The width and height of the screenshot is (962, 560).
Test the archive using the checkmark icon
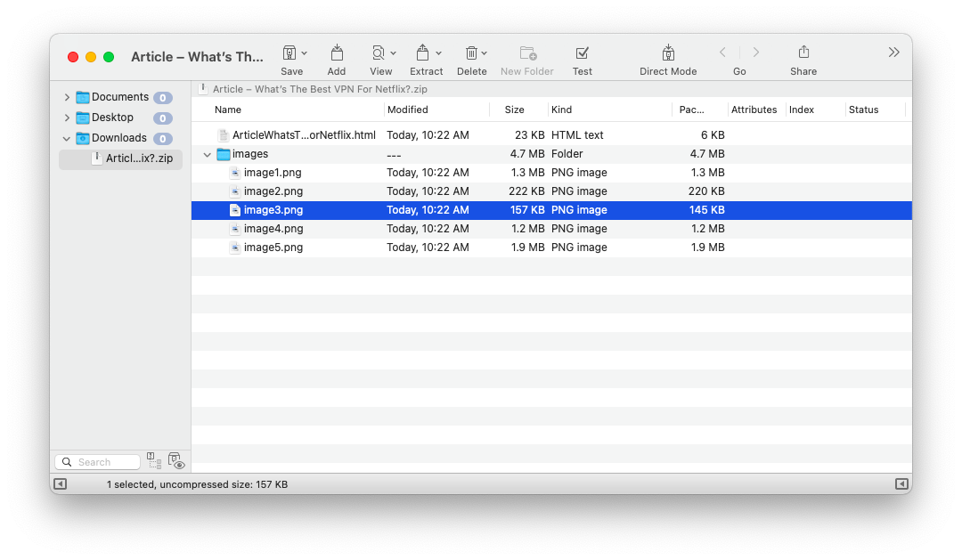(583, 53)
